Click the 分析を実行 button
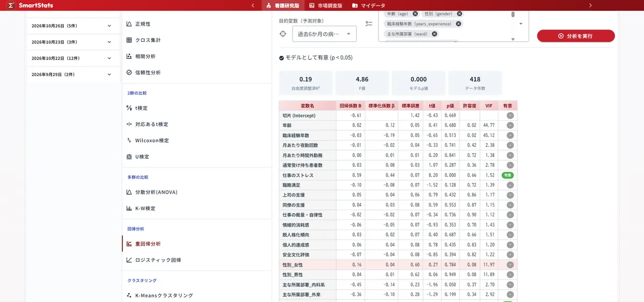Image resolution: width=644 pixels, height=302 pixels. (x=576, y=36)
